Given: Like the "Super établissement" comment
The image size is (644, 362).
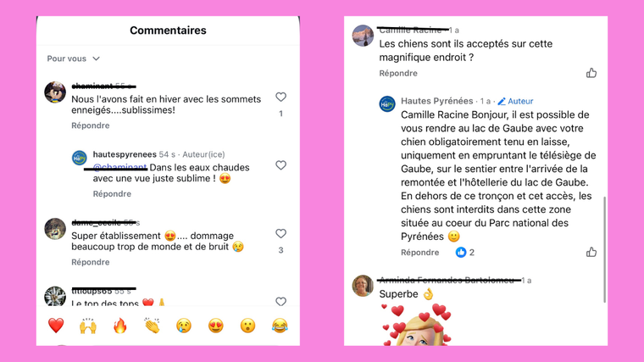Looking at the screenshot, I should pyautogui.click(x=280, y=234).
